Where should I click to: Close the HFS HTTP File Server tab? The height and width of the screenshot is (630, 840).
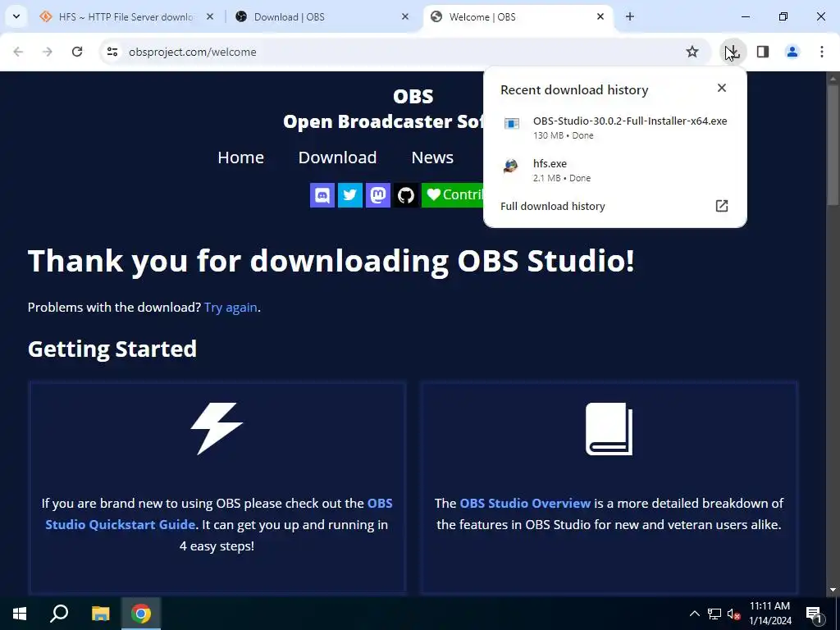(210, 16)
